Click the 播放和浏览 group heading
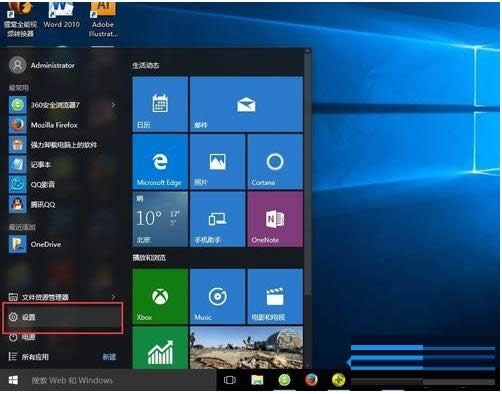502x394 pixels. point(149,258)
